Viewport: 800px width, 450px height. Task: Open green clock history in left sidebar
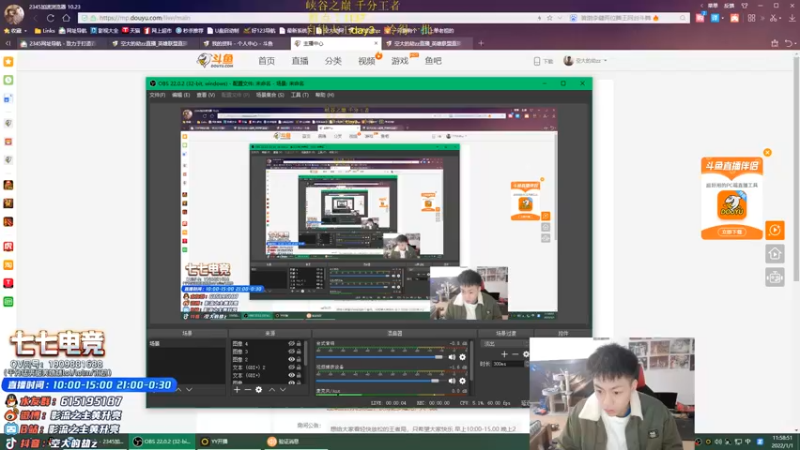point(8,80)
